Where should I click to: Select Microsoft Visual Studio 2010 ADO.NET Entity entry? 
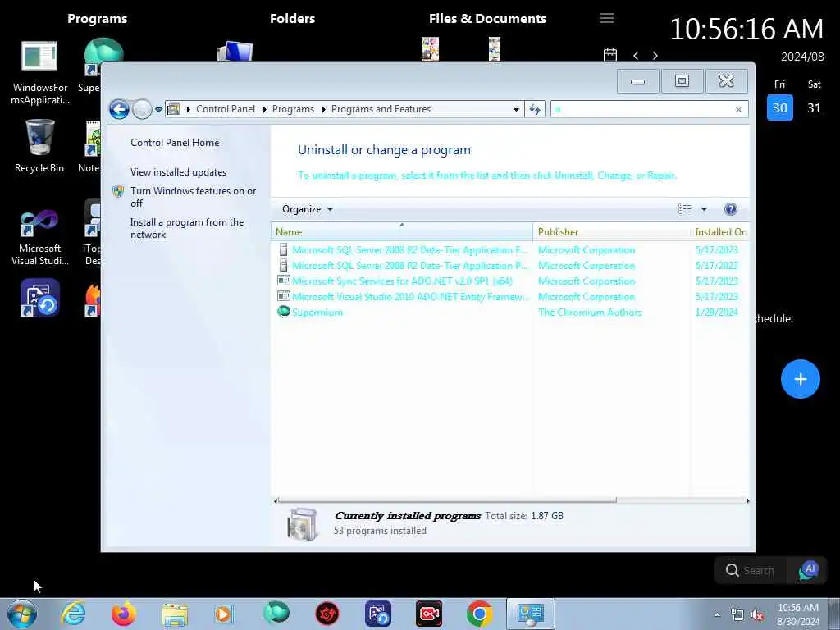click(512, 297)
